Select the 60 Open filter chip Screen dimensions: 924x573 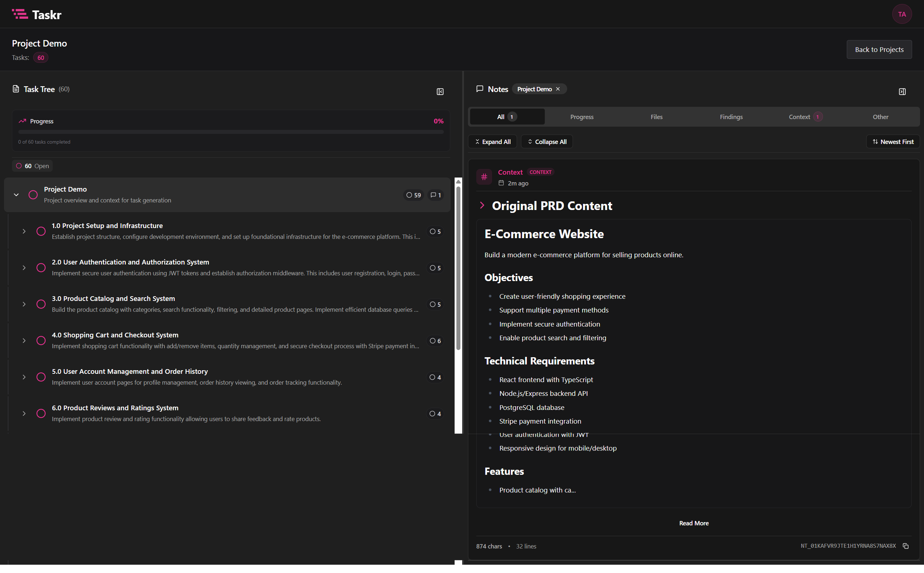coord(32,166)
